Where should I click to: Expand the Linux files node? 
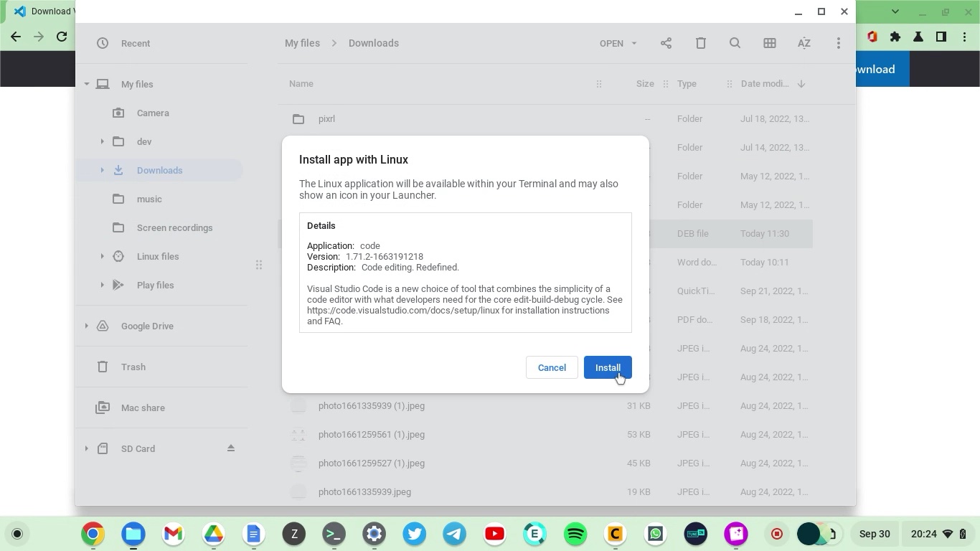click(x=102, y=256)
